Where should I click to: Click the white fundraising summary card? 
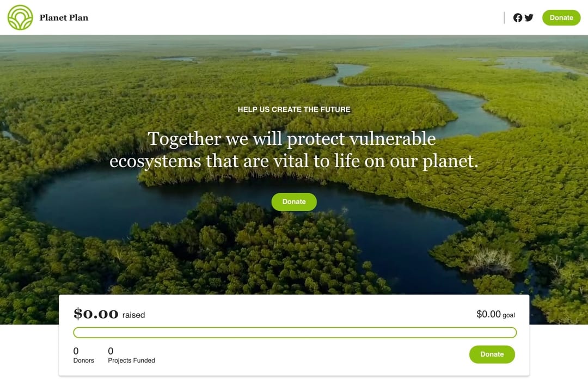(x=294, y=335)
